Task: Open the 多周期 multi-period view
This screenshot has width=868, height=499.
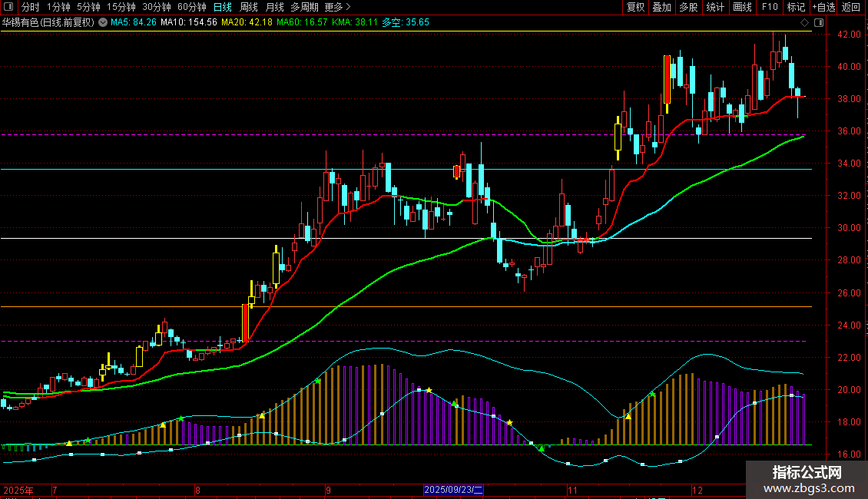Action: (x=304, y=7)
